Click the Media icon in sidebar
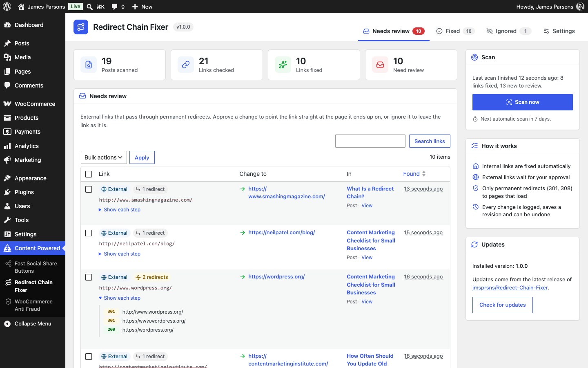588x368 pixels. click(7, 57)
